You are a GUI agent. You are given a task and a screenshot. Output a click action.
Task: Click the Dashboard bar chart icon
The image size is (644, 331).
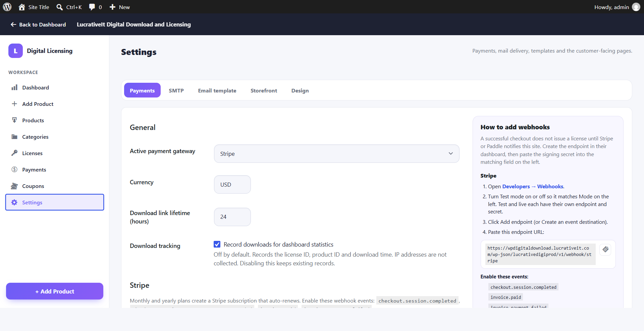[x=14, y=87]
